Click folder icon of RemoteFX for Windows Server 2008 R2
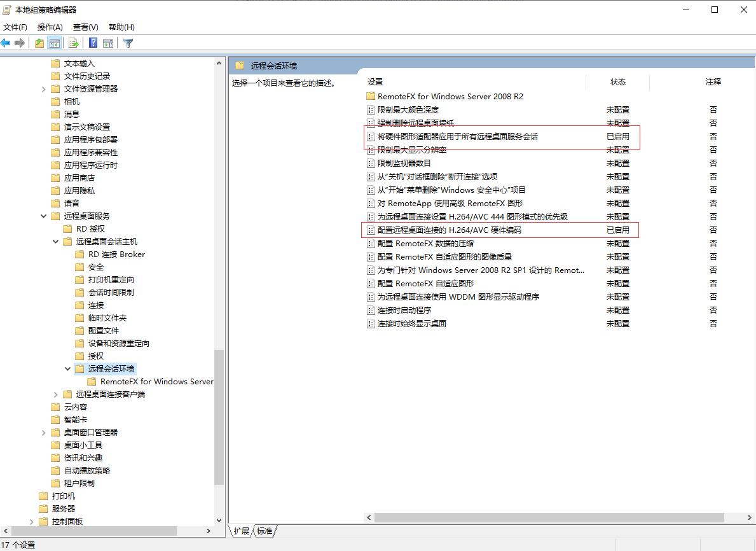756x551 pixels. pos(370,96)
